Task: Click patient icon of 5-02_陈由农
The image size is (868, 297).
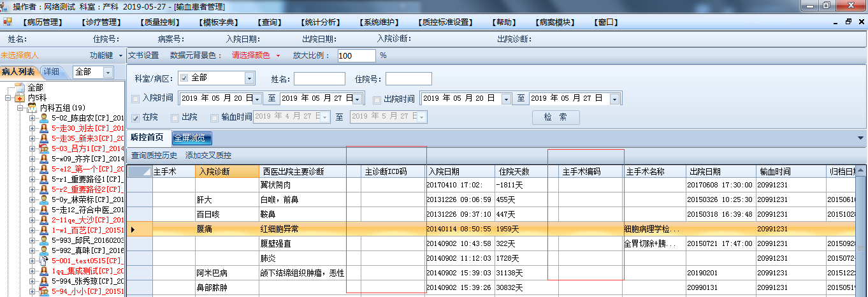Action: tap(45, 118)
